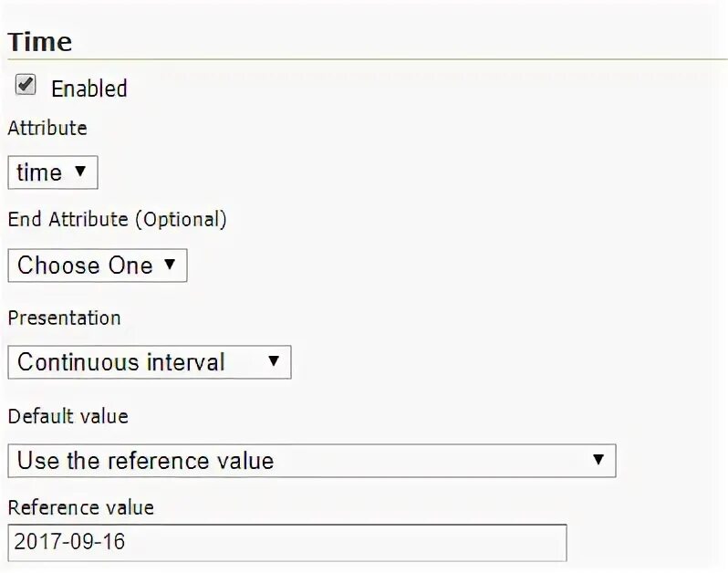The width and height of the screenshot is (728, 573).
Task: Toggle the Enabled checkbox
Action: [26, 86]
